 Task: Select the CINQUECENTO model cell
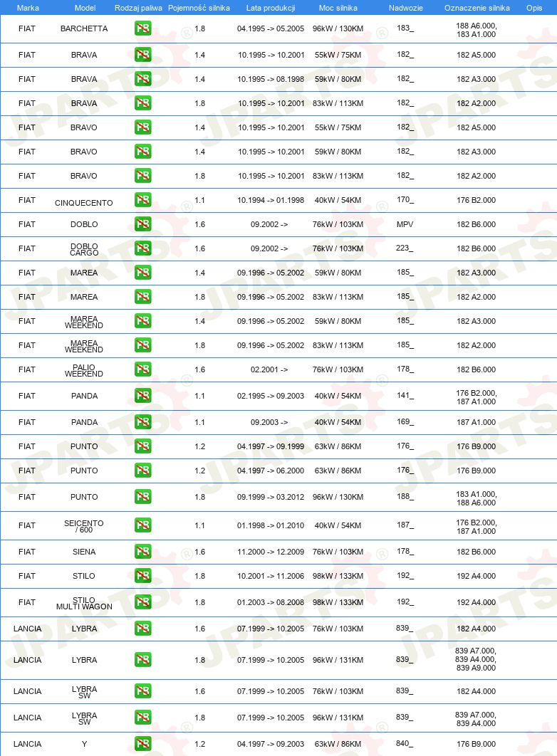click(84, 203)
